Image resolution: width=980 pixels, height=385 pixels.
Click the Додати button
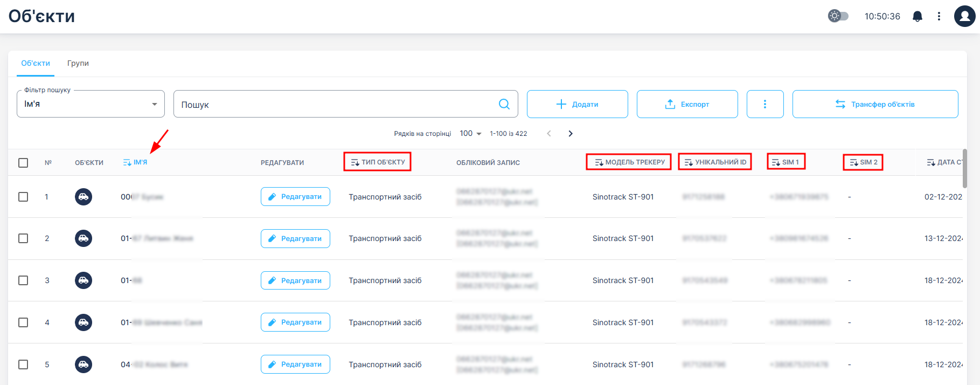click(x=578, y=104)
